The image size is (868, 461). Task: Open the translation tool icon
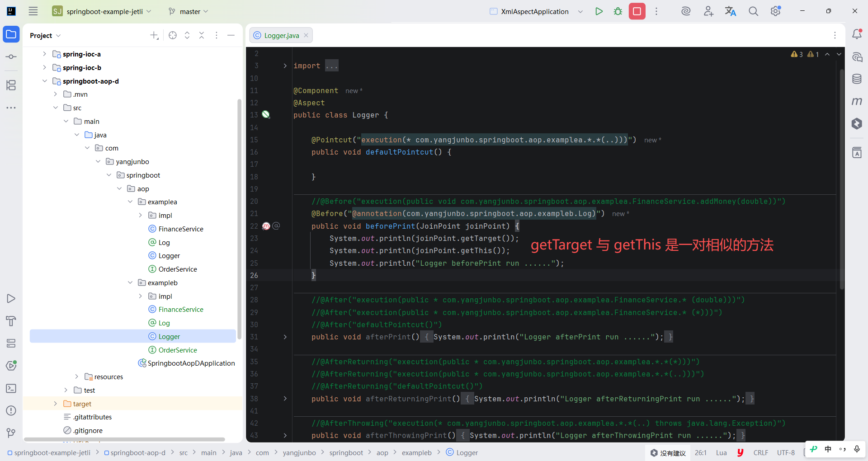coord(731,11)
